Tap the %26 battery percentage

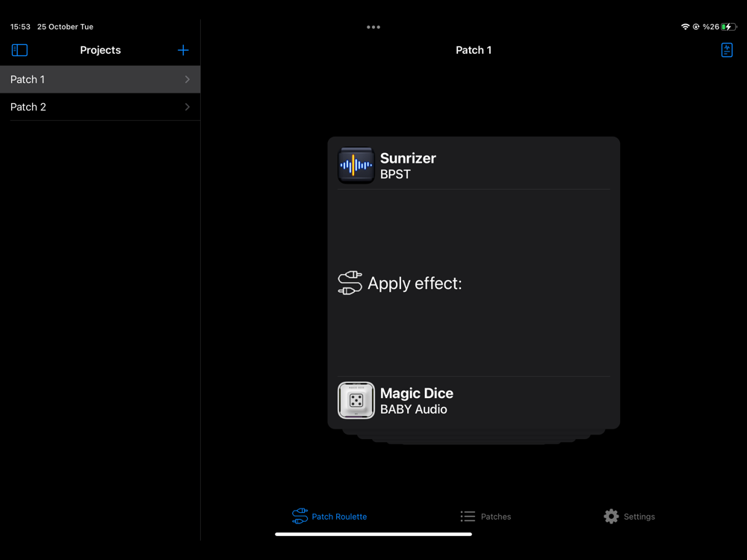[711, 27]
